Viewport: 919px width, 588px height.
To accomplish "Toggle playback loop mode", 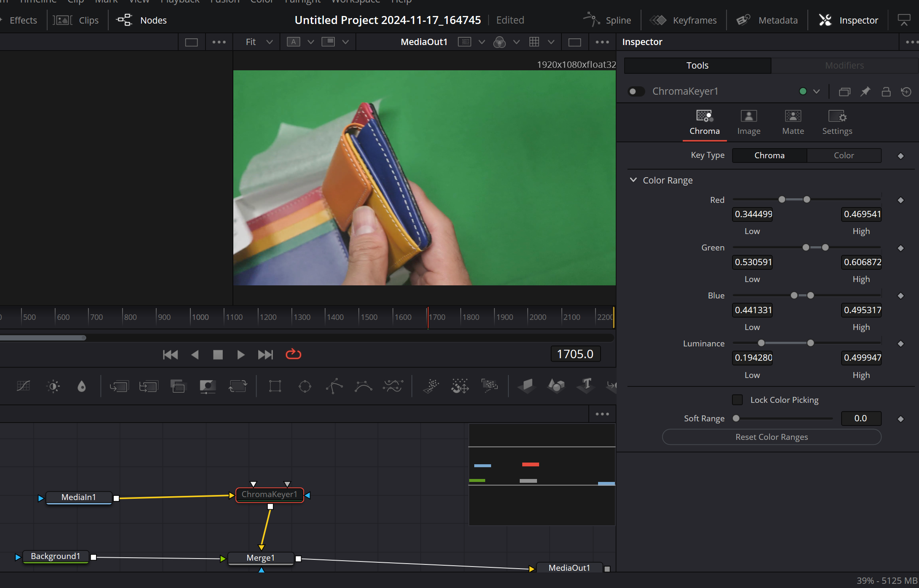I will click(x=293, y=354).
